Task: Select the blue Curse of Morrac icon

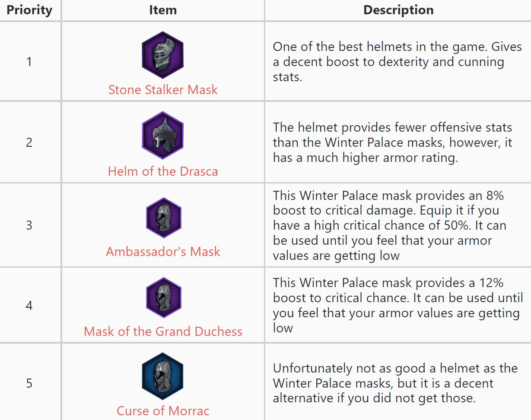Action: pos(163,376)
